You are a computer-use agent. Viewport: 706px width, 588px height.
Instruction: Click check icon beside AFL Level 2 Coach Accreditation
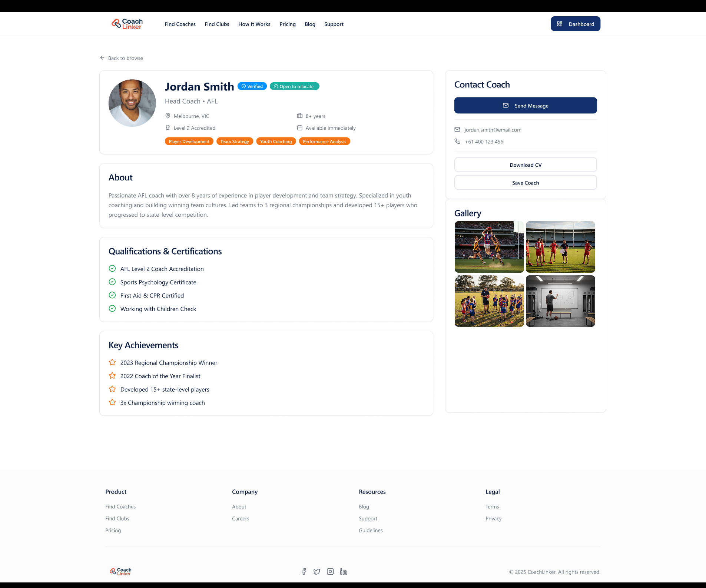[x=112, y=269]
